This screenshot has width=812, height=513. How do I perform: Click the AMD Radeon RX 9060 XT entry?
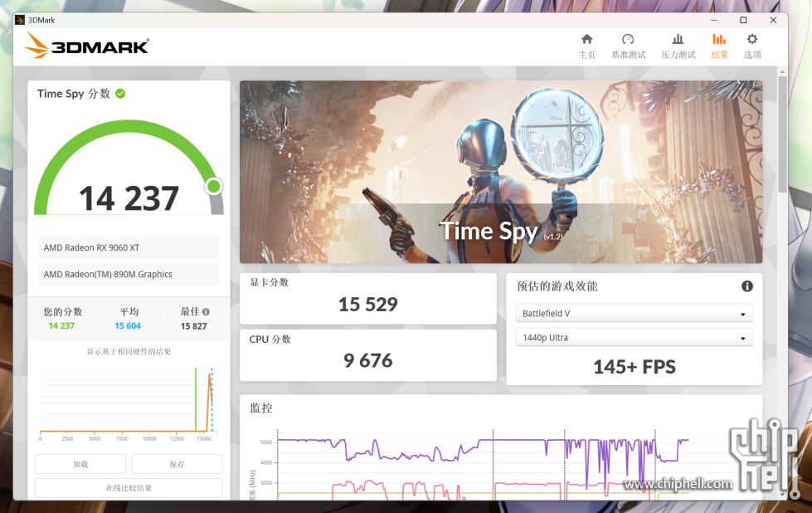129,247
